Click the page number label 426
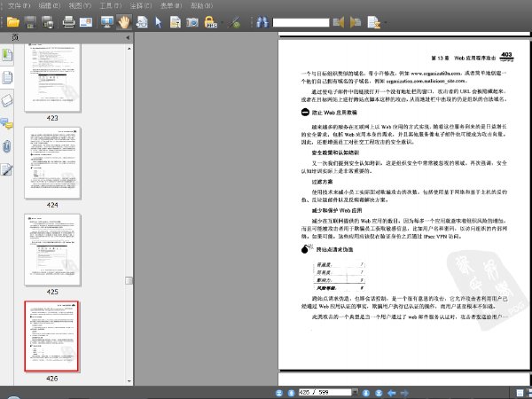 point(52,379)
